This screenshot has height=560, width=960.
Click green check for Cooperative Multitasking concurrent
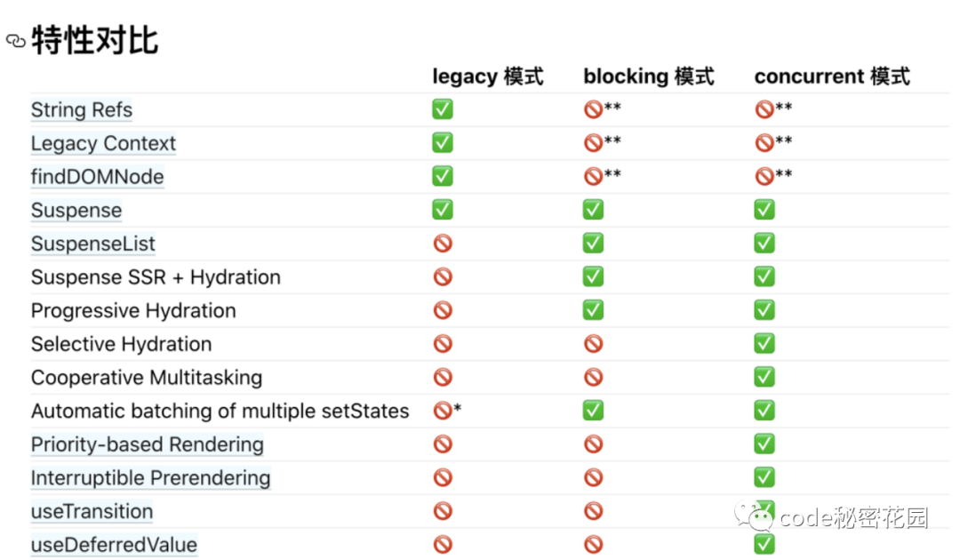(x=764, y=377)
